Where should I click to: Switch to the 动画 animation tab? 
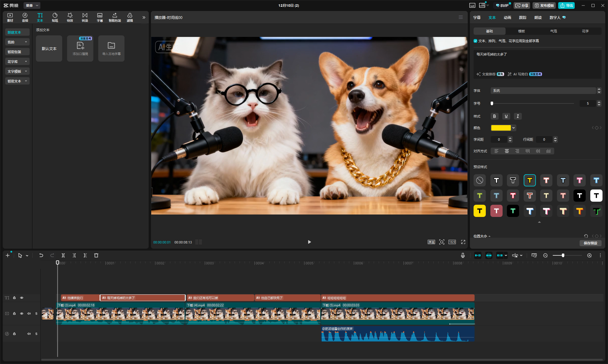click(x=507, y=18)
